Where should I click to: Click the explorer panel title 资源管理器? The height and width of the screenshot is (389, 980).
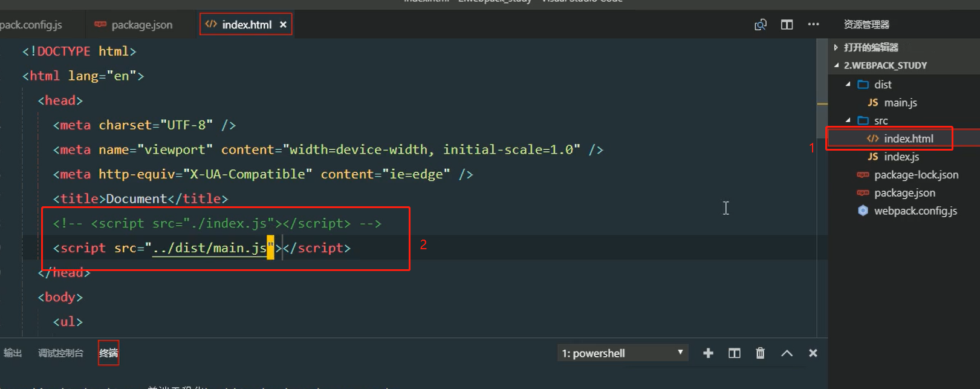pyautogui.click(x=866, y=25)
